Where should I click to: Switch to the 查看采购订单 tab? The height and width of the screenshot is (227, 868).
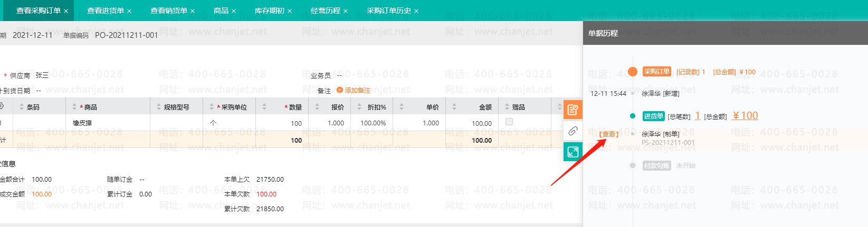pos(39,11)
